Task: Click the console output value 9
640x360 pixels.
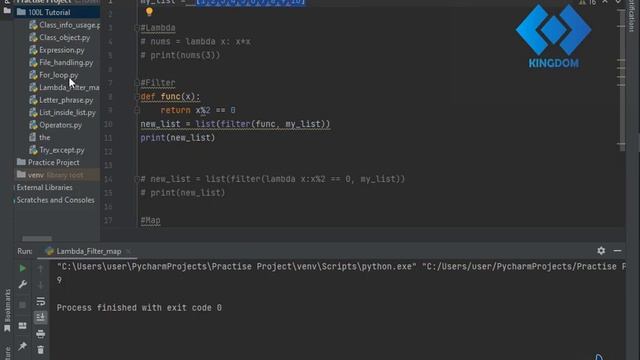Action: 60,280
